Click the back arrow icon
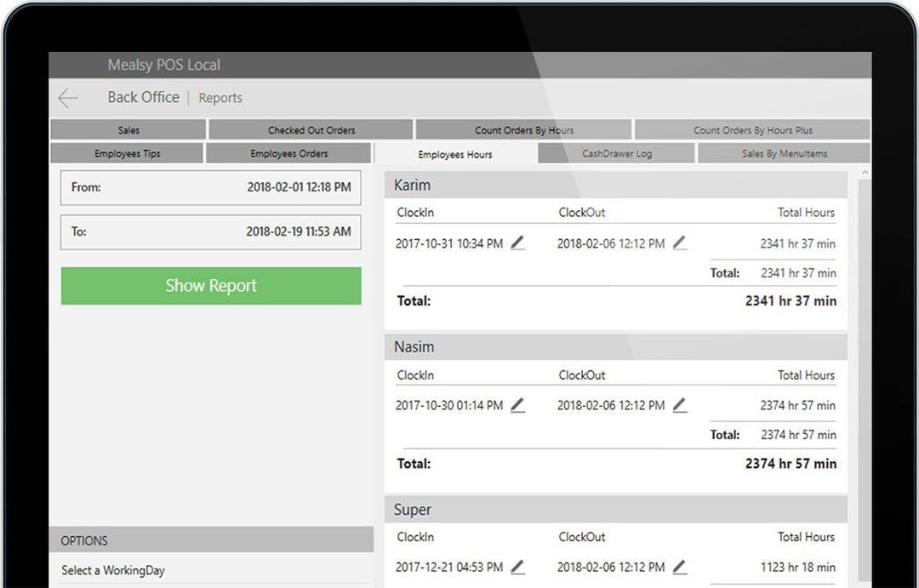The height and width of the screenshot is (588, 919). point(68,98)
